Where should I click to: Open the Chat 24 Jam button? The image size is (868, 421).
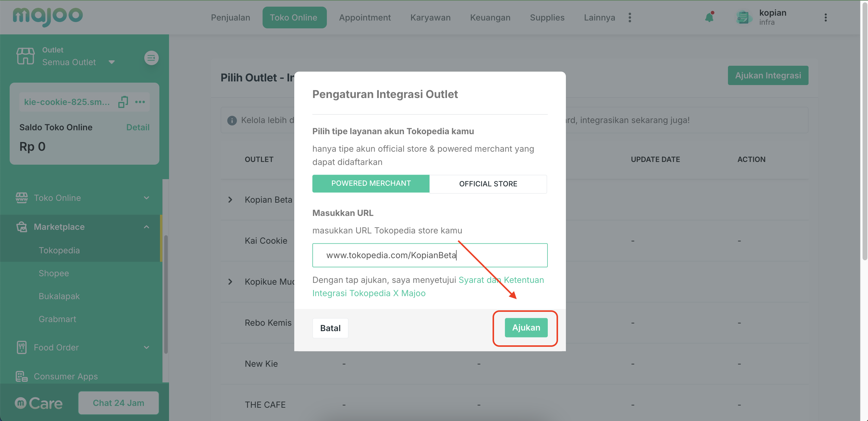click(x=118, y=403)
